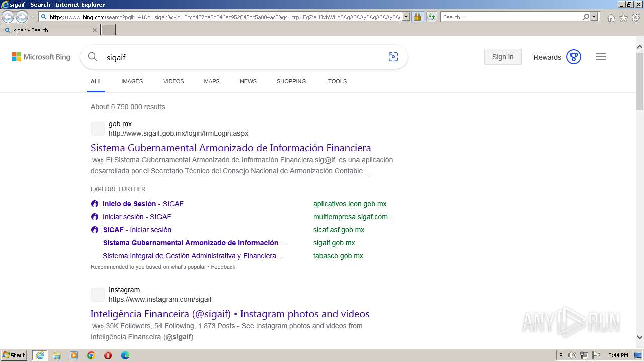
Task: Click the IE search magnifier icon
Action: 586,17
